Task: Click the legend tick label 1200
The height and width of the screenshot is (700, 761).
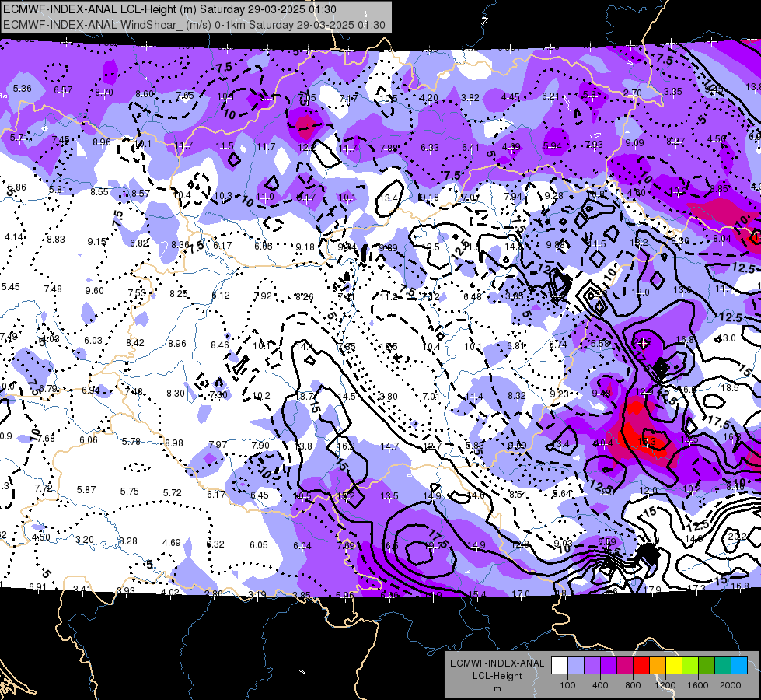Action: click(x=665, y=685)
